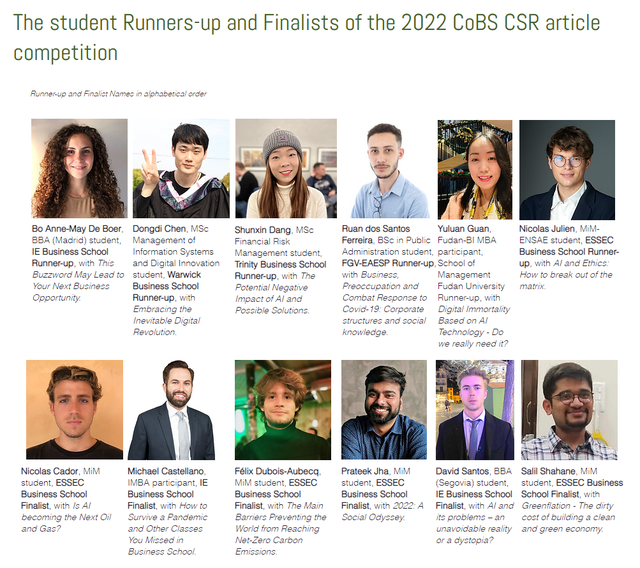Click the 2022 CoBS CSR competition heading
This screenshot has width=640, height=568.
[307, 38]
